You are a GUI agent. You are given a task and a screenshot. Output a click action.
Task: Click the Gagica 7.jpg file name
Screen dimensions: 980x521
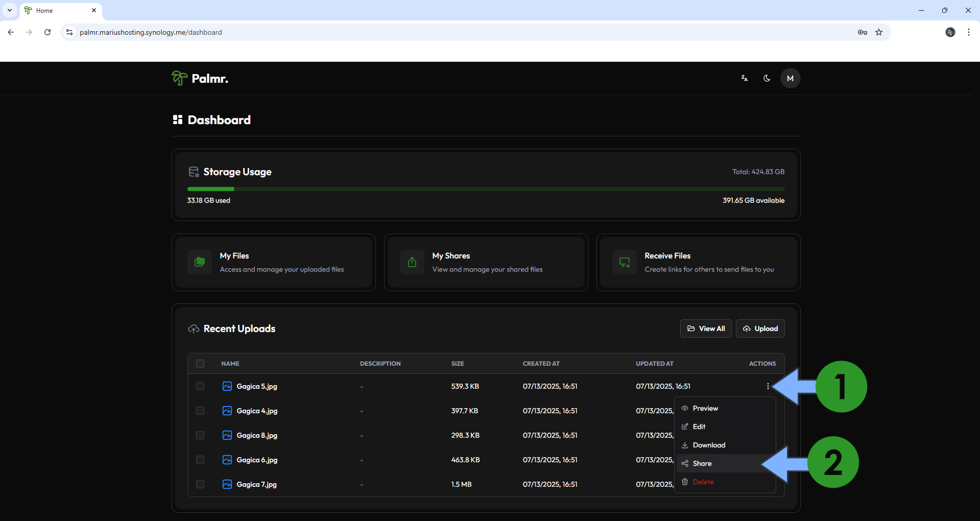coord(256,484)
